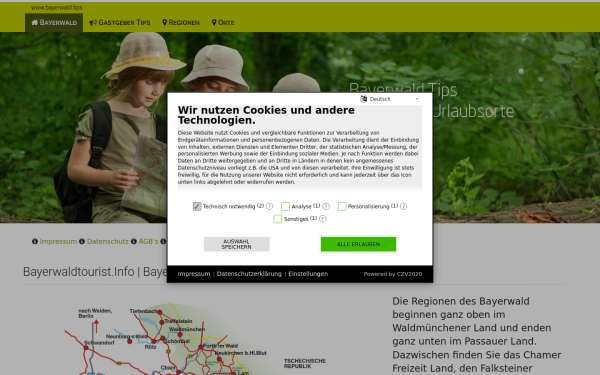
Task: Click the Neukirchen b.Hl.Blut map label
Action: pos(240,353)
